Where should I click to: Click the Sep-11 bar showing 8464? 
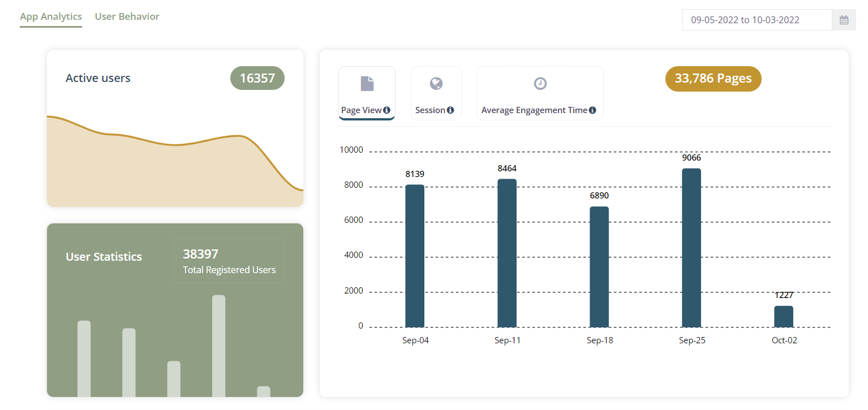coord(507,253)
